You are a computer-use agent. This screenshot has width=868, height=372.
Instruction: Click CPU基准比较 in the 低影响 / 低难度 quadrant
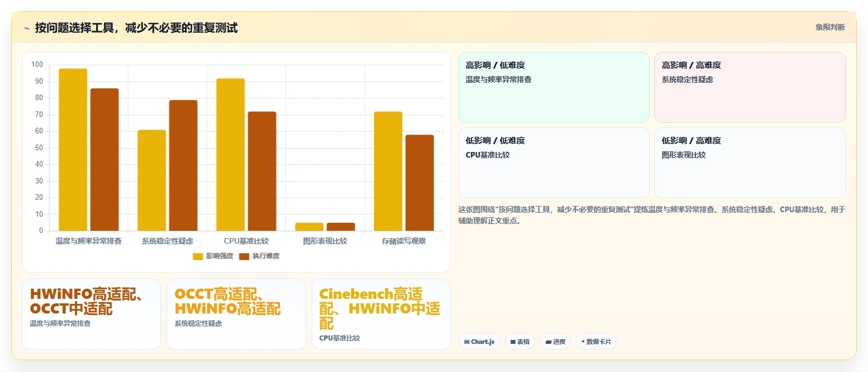click(488, 155)
